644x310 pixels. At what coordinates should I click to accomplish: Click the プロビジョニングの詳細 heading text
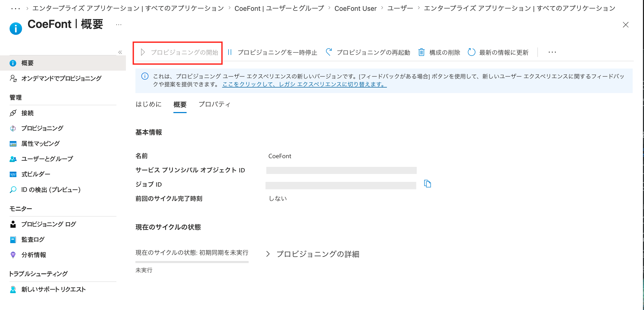(318, 254)
